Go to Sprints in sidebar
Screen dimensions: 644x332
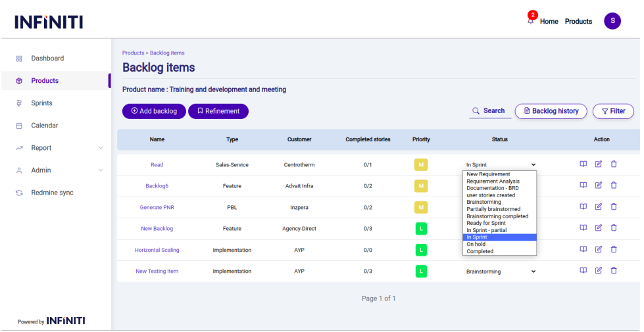pyautogui.click(x=41, y=103)
